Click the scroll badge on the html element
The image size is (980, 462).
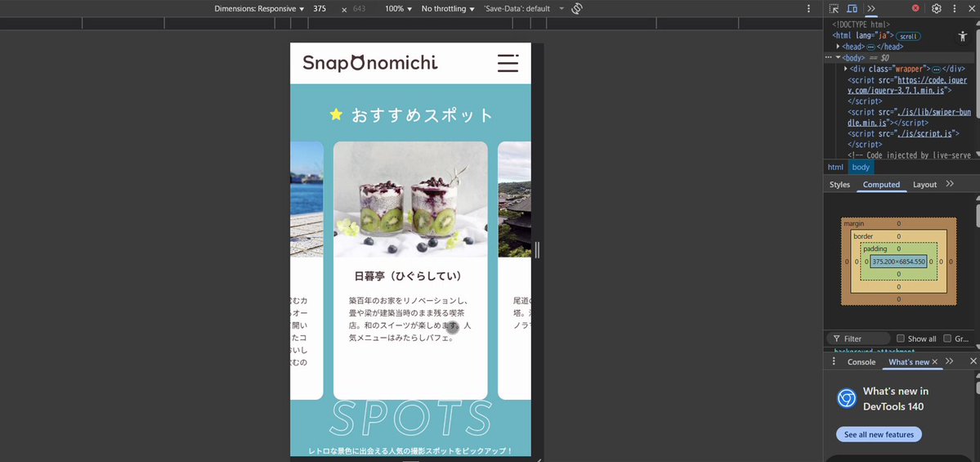coord(908,36)
